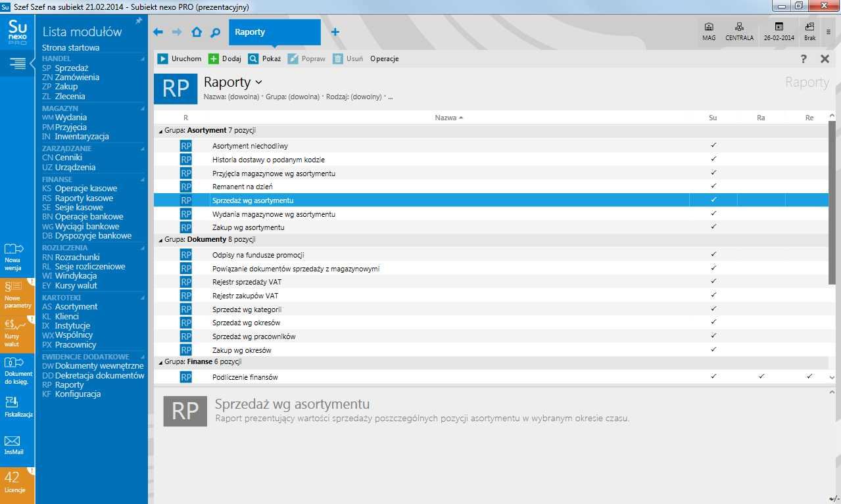841x504 pixels.
Task: Open the Strona startowa link
Action: 71,48
